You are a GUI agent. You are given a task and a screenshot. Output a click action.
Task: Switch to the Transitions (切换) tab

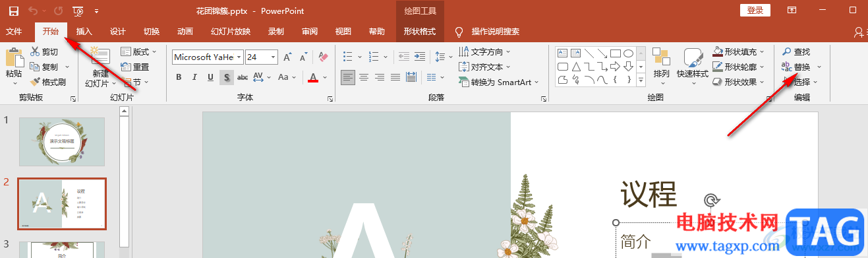(152, 31)
